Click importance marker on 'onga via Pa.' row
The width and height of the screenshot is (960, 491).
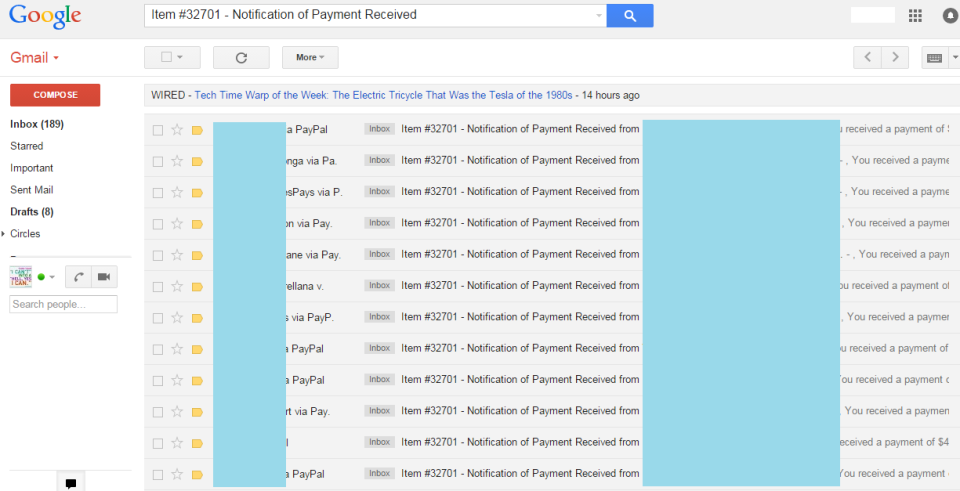tap(197, 162)
